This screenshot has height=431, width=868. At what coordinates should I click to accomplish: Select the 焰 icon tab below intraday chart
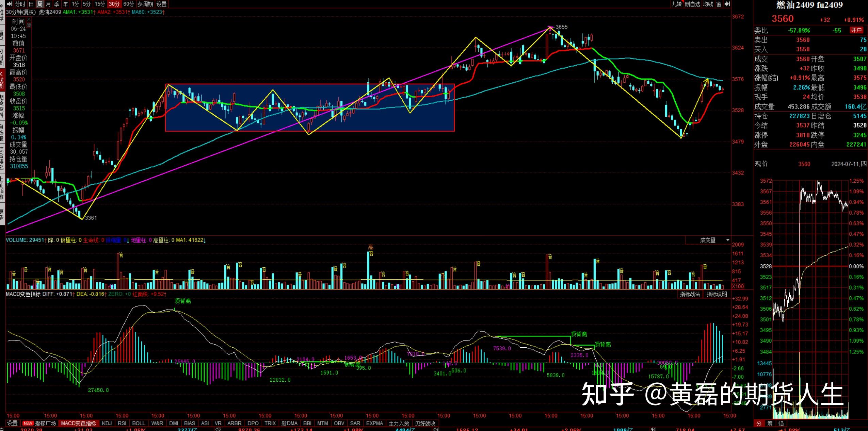781,424
